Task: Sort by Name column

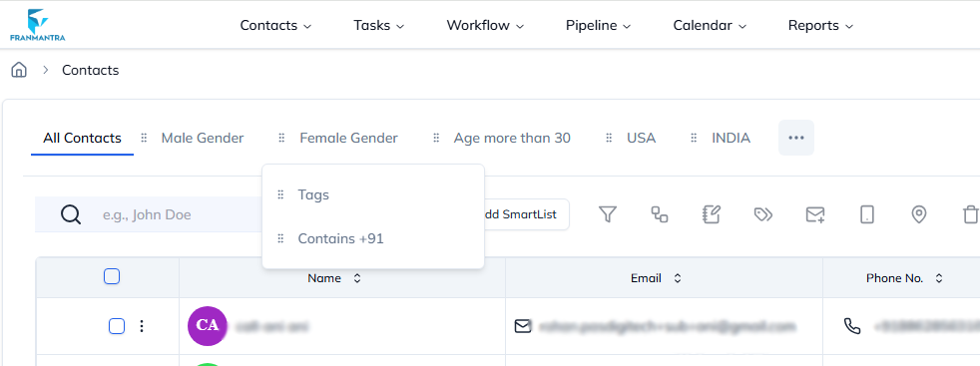Action: click(x=357, y=278)
